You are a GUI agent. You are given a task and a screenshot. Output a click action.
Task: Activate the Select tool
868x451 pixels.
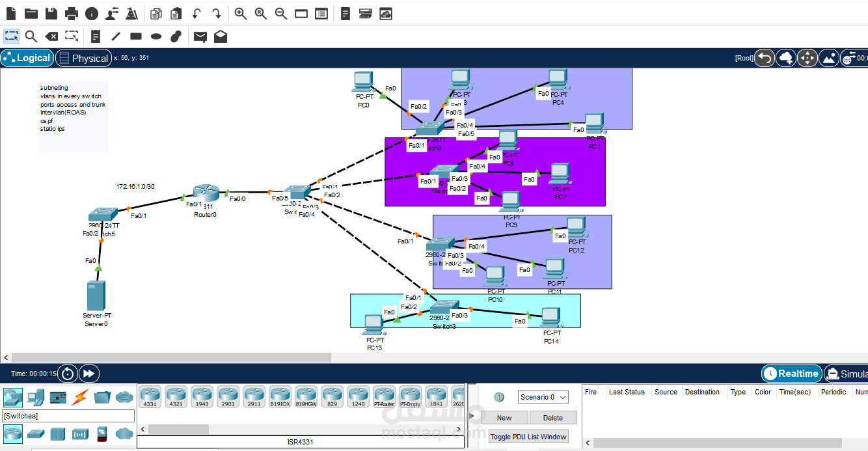coord(11,36)
